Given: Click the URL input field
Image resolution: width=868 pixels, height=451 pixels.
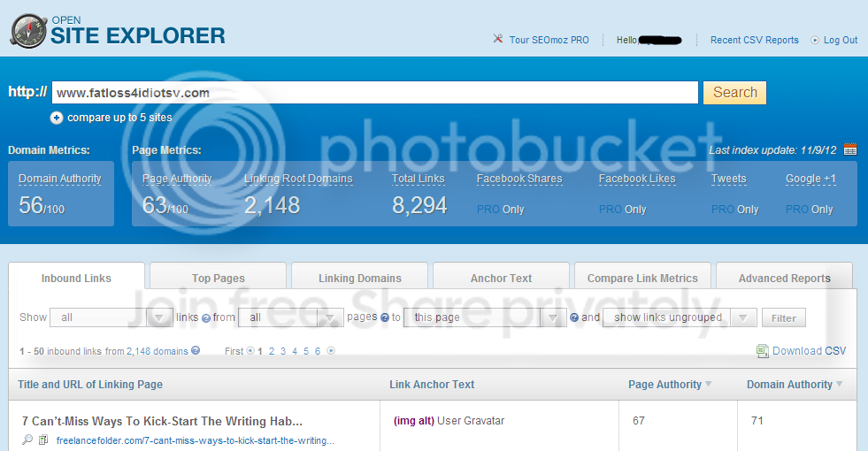Looking at the screenshot, I should click(x=375, y=93).
